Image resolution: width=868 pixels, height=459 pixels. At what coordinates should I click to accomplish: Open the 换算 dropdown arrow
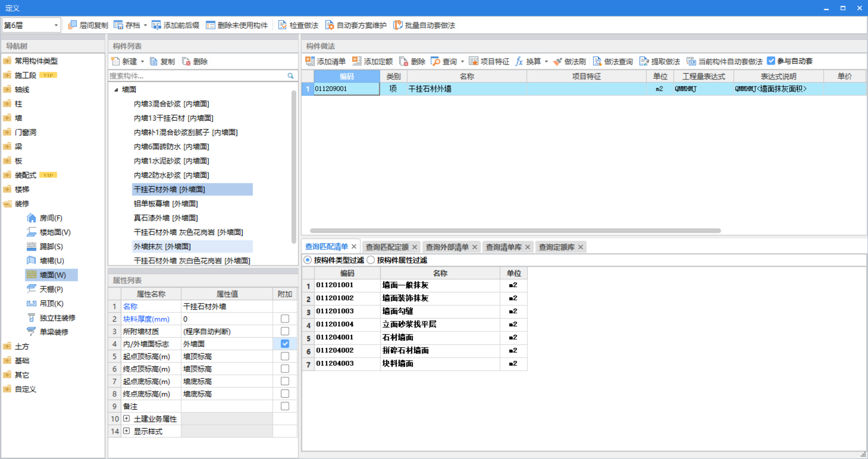coord(546,61)
